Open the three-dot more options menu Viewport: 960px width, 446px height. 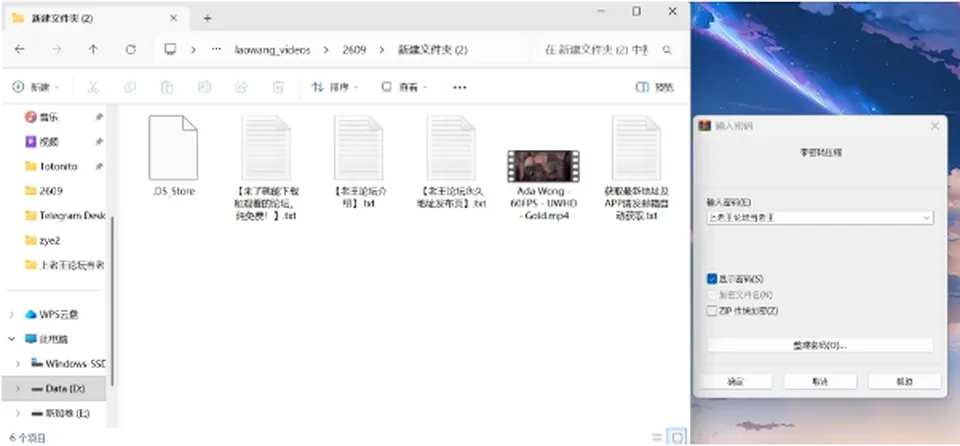[460, 88]
